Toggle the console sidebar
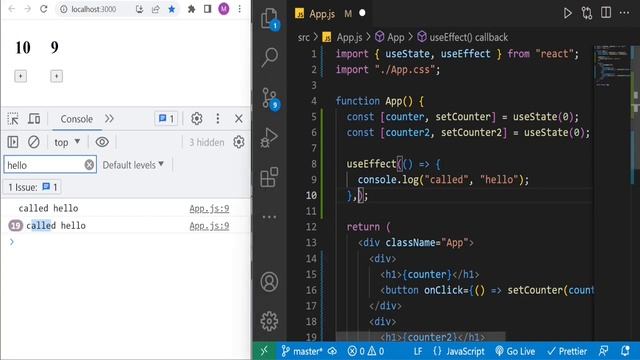This screenshot has width=640, height=360. pos(13,142)
